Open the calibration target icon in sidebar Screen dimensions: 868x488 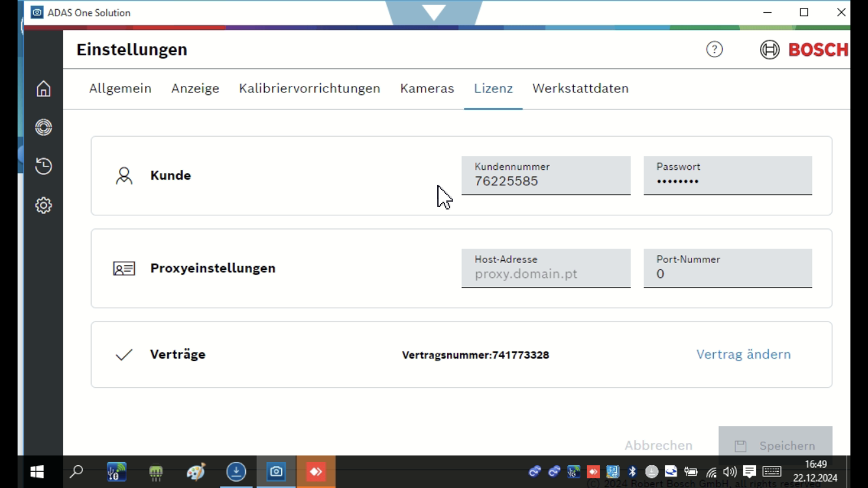44,128
